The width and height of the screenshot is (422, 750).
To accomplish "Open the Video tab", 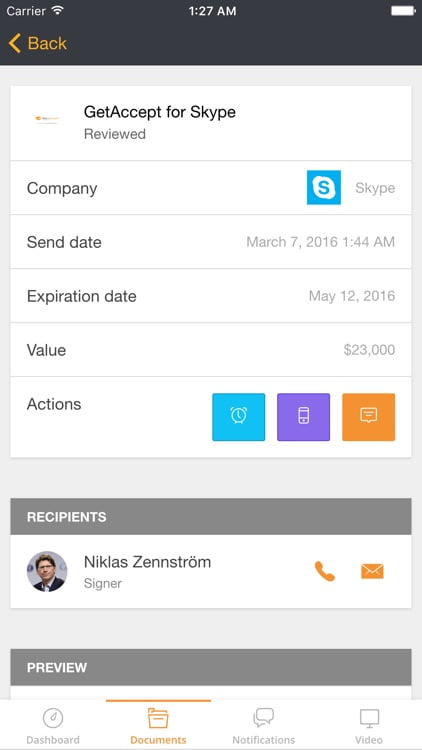I will pos(369,726).
